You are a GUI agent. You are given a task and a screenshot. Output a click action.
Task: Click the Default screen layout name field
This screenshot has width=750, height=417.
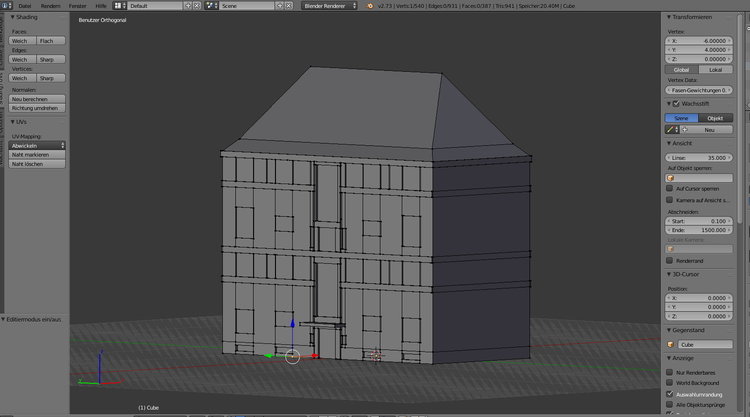pos(155,6)
